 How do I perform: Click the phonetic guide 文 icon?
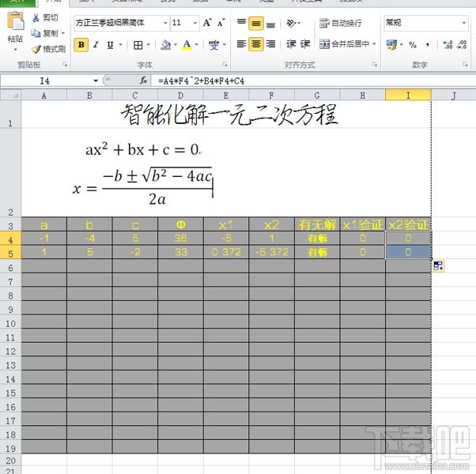[x=213, y=45]
